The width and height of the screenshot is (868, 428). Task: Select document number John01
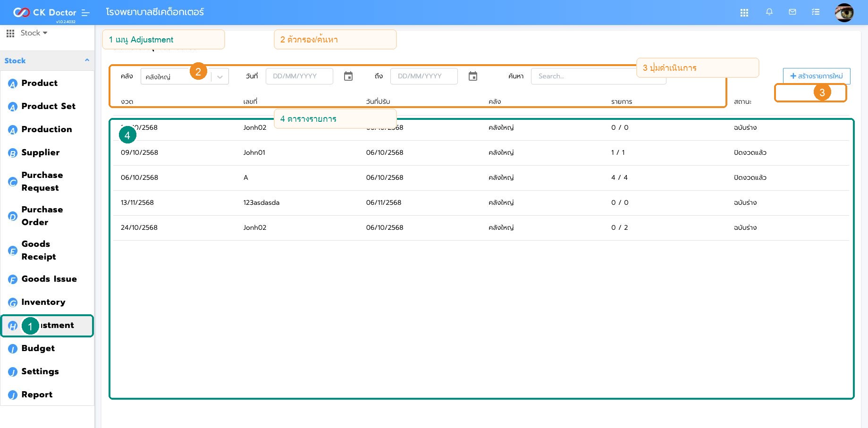(254, 152)
